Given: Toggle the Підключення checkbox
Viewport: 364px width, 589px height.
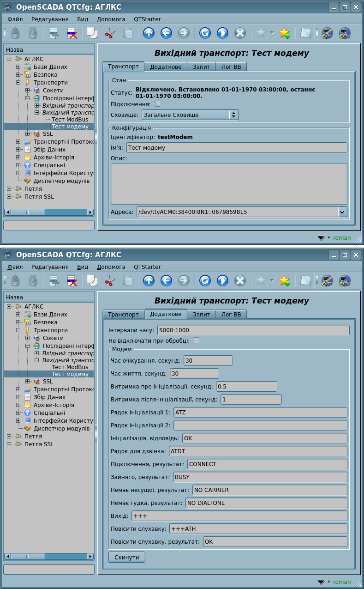Looking at the screenshot, I should click(x=158, y=104).
